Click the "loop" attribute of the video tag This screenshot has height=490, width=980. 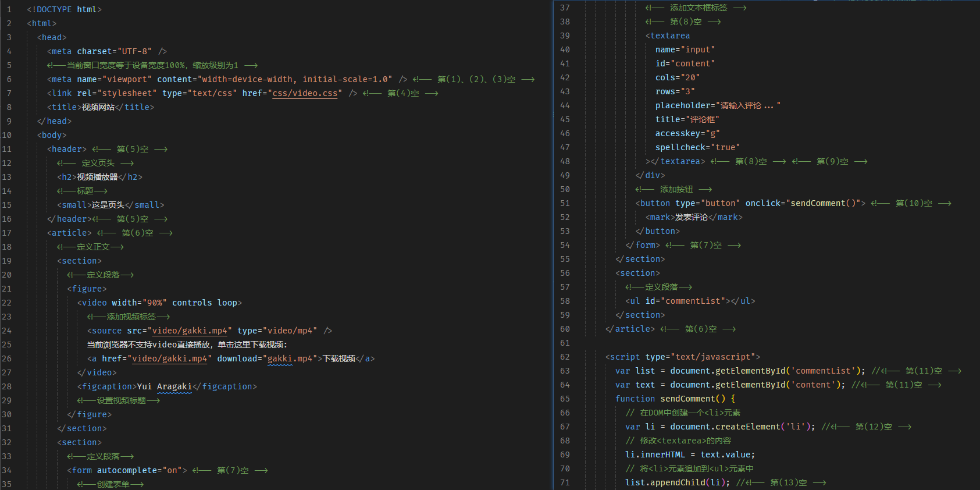click(x=227, y=303)
